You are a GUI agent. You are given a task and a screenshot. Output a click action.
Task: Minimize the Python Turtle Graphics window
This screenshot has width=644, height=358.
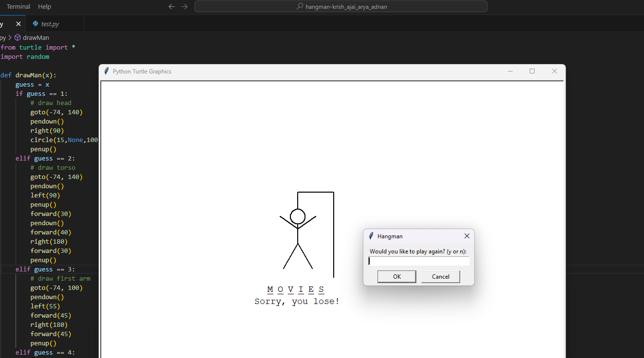pos(510,71)
